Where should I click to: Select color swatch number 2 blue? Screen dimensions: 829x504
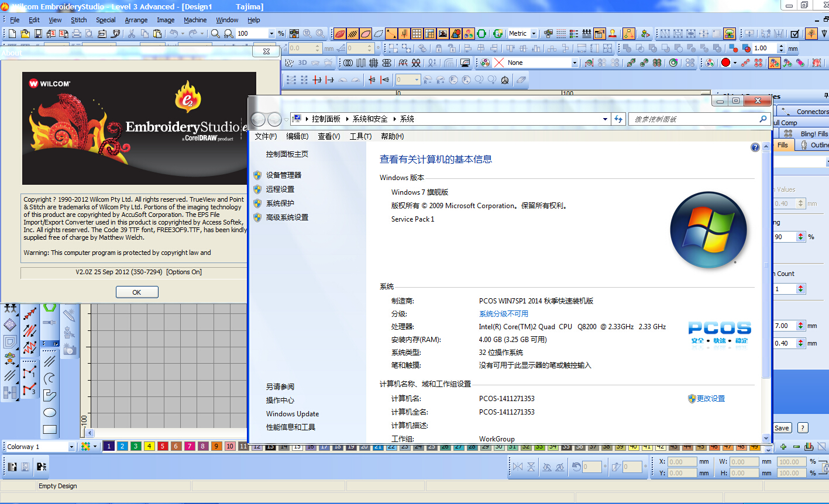pos(122,447)
